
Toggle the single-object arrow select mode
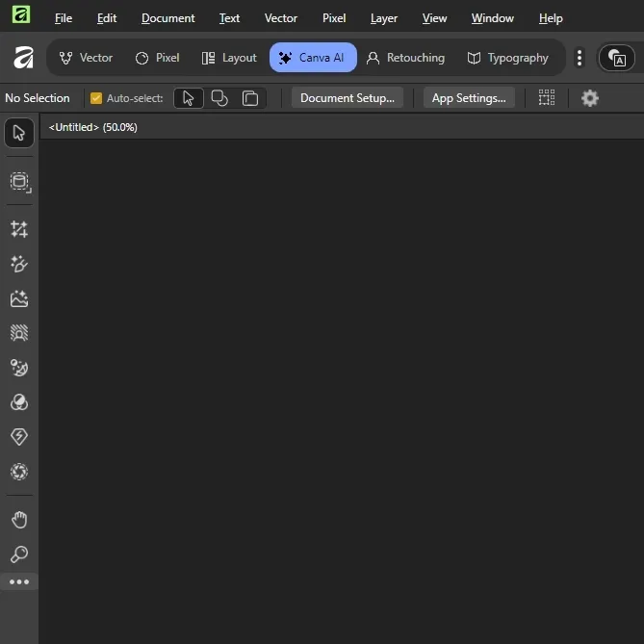pyautogui.click(x=189, y=98)
